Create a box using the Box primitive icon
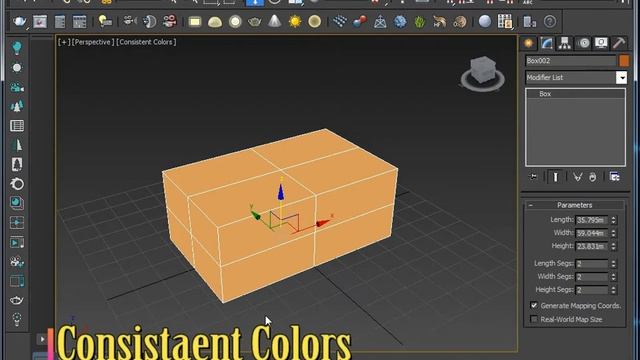This screenshot has height=360, width=640. pyautogui.click(x=195, y=21)
